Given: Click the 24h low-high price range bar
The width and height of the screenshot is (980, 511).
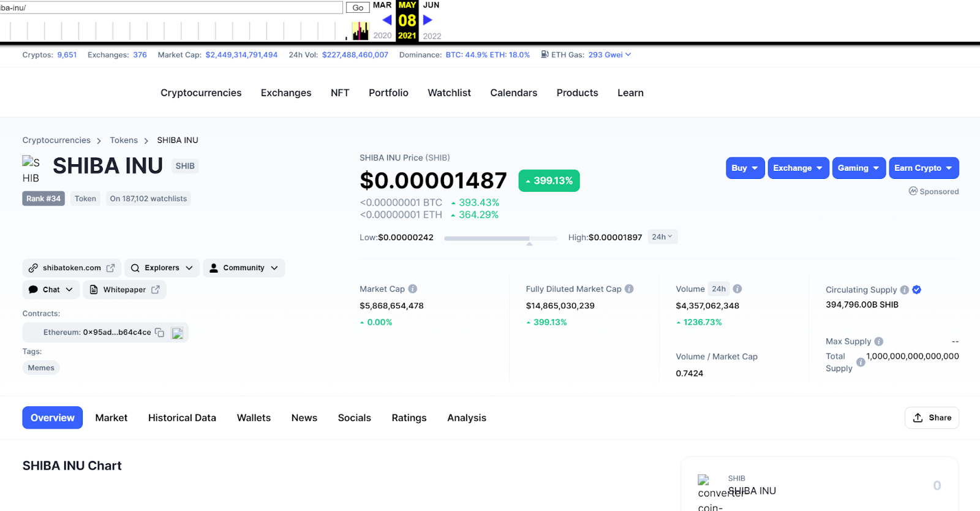Looking at the screenshot, I should [x=501, y=238].
